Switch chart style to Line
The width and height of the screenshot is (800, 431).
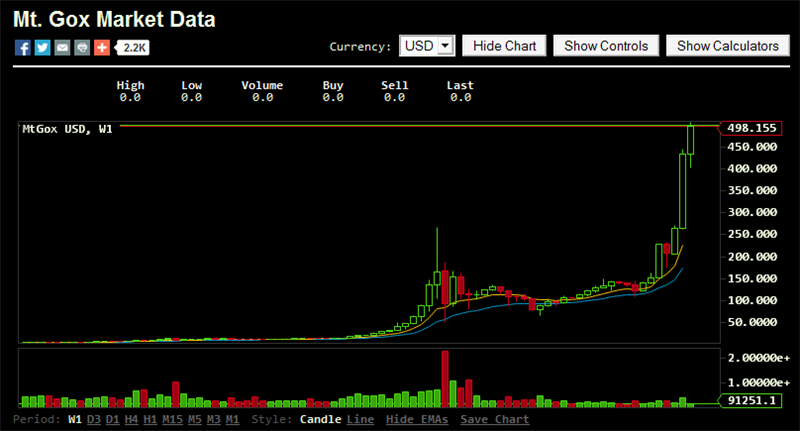tap(360, 419)
